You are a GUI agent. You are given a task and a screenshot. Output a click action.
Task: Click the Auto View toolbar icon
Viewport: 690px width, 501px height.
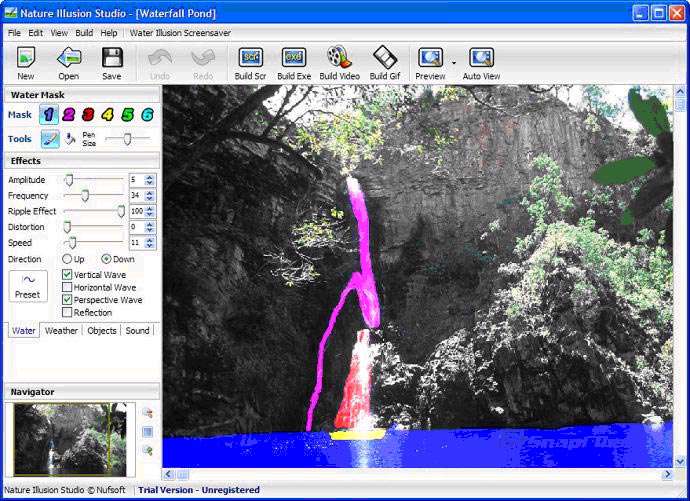(481, 58)
